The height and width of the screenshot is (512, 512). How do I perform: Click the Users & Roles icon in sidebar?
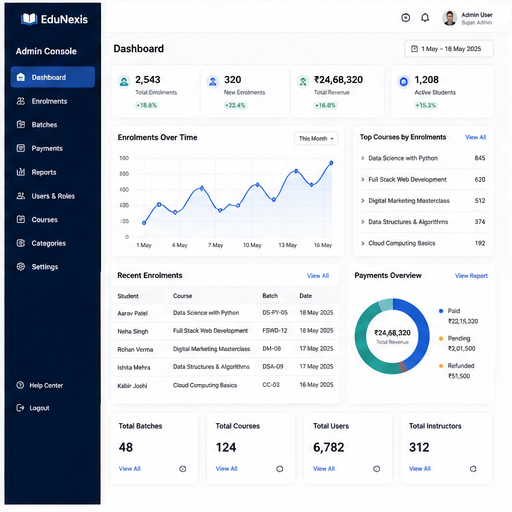point(21,196)
